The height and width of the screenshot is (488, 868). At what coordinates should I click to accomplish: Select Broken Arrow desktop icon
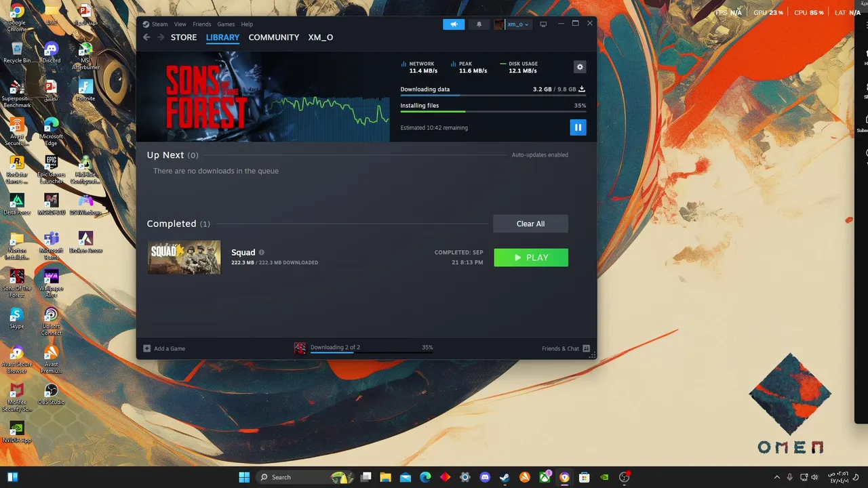[x=85, y=243]
